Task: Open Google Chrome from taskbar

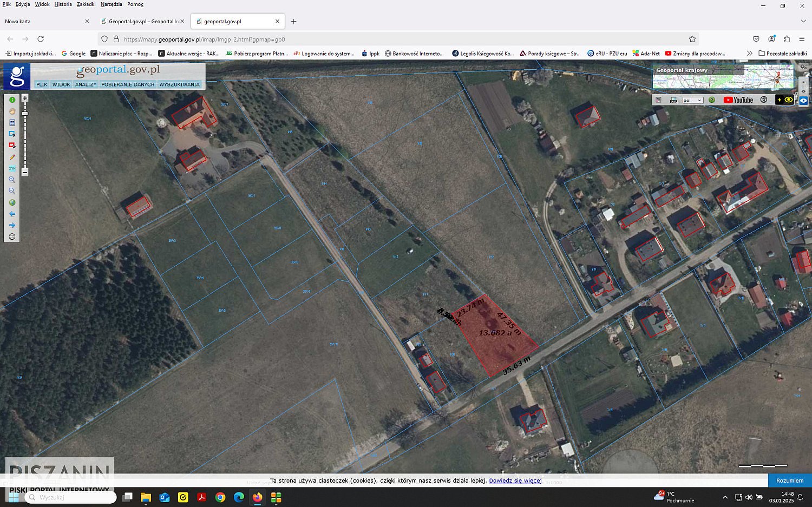Action: click(x=220, y=497)
